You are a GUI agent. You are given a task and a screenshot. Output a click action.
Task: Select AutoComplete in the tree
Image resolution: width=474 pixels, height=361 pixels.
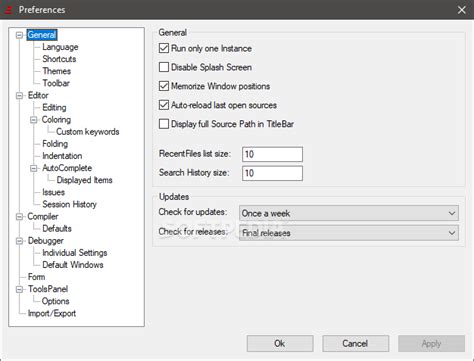(x=67, y=168)
